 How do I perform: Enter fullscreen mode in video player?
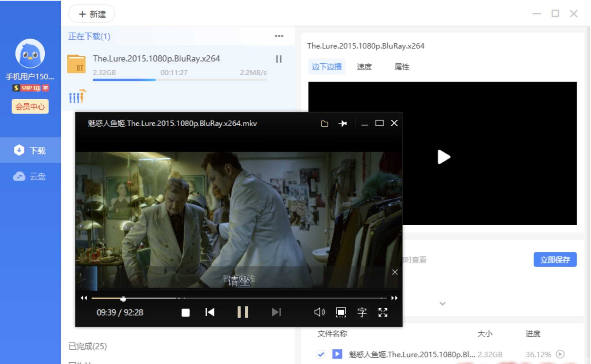coord(383,312)
